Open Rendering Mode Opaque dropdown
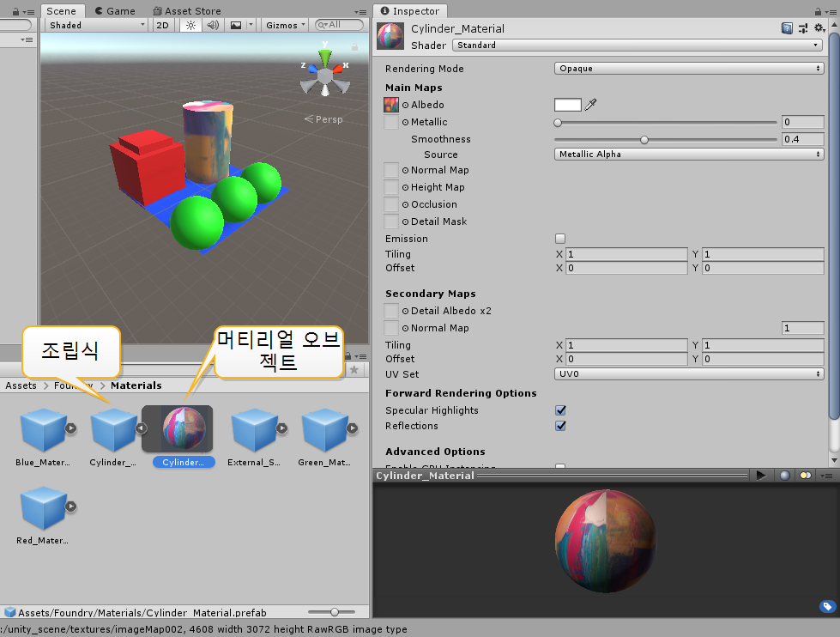 pos(689,69)
